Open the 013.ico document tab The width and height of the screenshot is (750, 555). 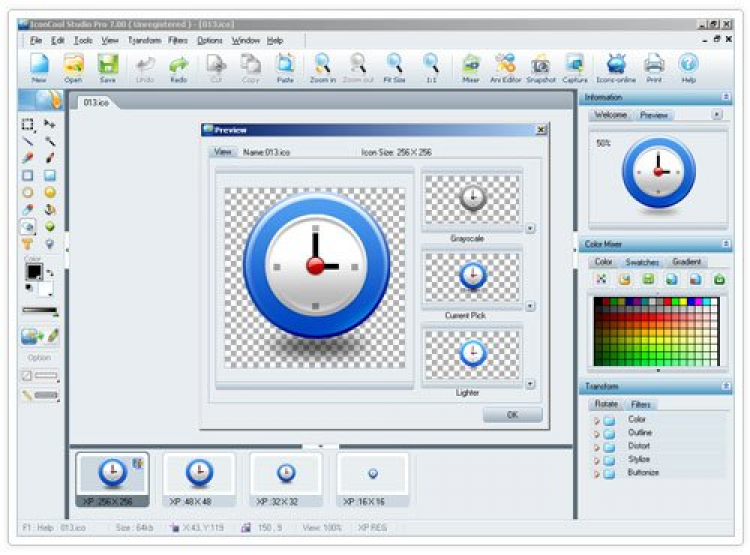96,102
